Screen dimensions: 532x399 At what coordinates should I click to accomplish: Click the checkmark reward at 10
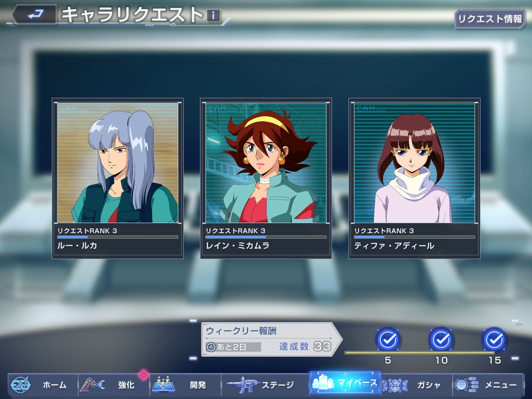[441, 339]
